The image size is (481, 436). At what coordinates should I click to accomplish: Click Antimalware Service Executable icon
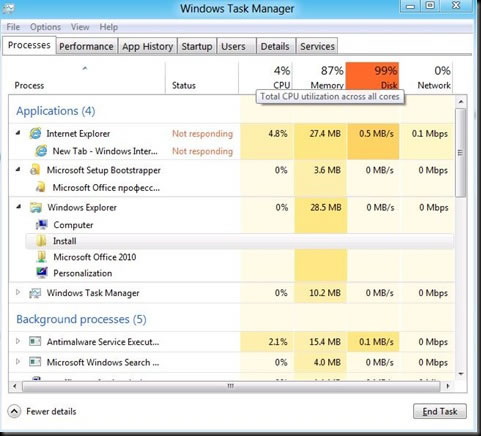point(35,342)
